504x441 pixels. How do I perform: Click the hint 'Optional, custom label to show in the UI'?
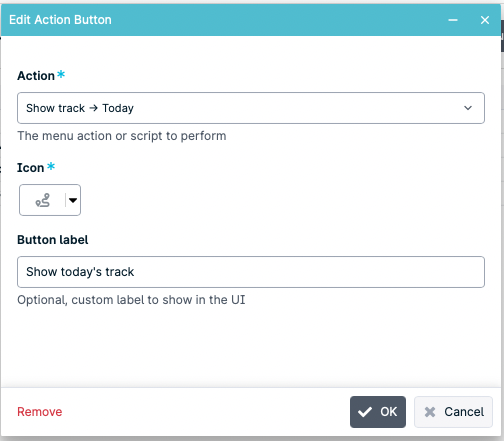pos(131,300)
